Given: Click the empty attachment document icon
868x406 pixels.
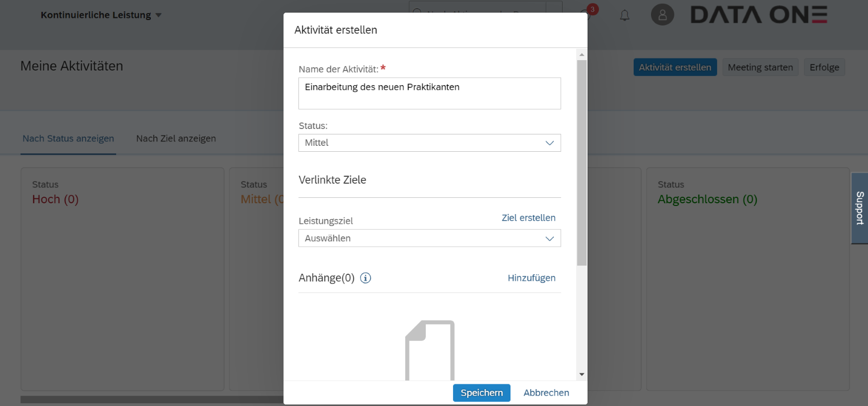Looking at the screenshot, I should tap(430, 350).
